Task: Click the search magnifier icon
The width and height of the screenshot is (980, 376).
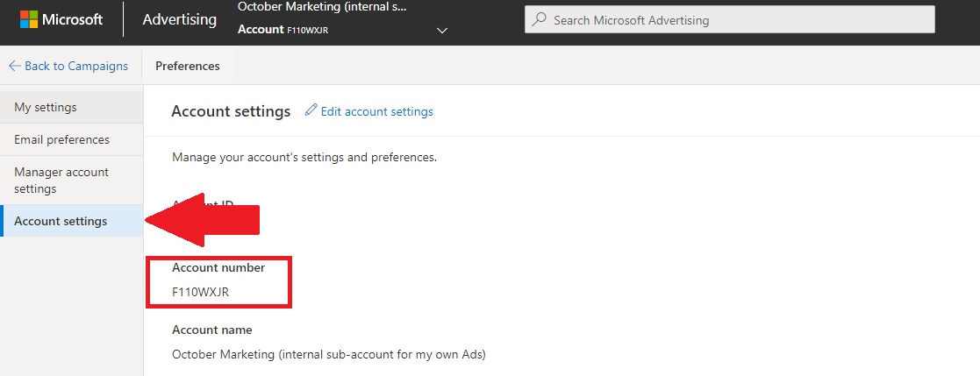Action: coord(538,20)
